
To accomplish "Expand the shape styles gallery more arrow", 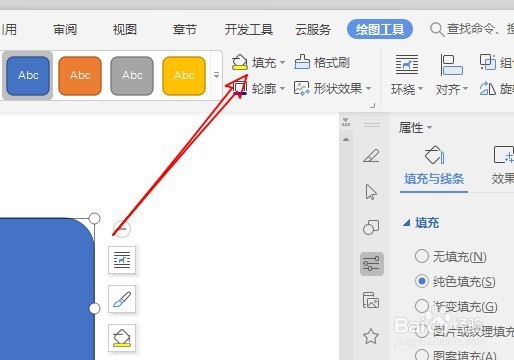I will click(216, 75).
